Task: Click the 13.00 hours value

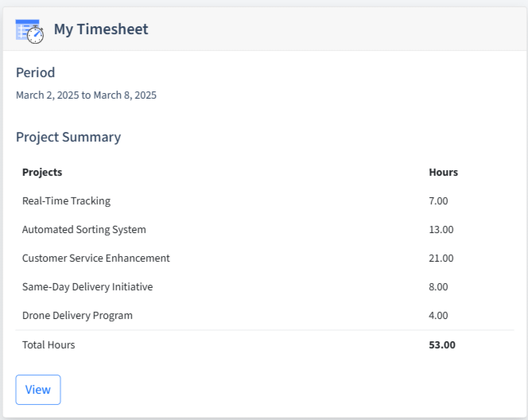Action: [441, 229]
